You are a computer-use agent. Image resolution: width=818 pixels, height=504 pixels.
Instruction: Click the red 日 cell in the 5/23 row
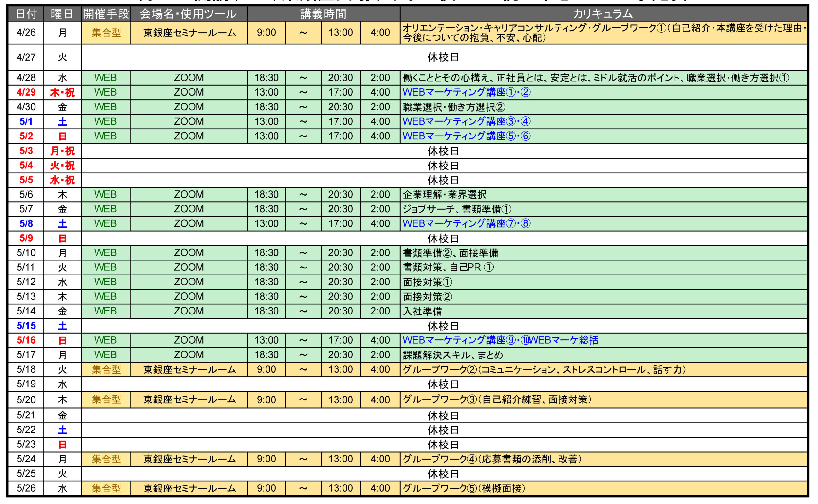(x=62, y=445)
